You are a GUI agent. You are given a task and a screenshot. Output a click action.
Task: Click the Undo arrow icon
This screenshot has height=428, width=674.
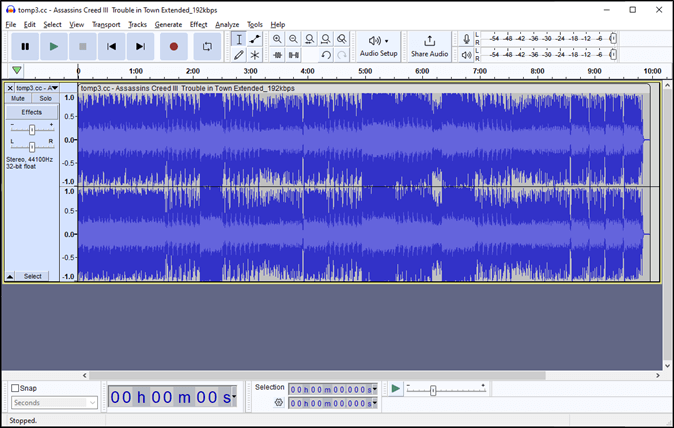(x=326, y=55)
